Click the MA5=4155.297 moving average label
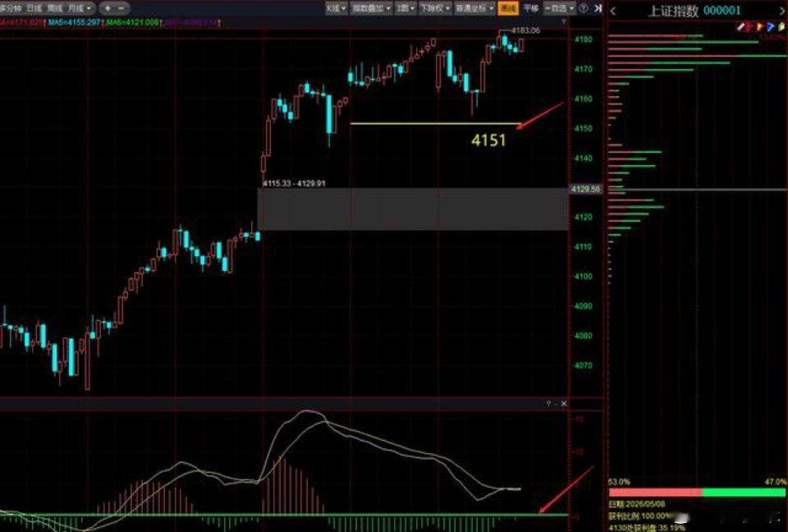The image size is (788, 532). click(x=73, y=23)
